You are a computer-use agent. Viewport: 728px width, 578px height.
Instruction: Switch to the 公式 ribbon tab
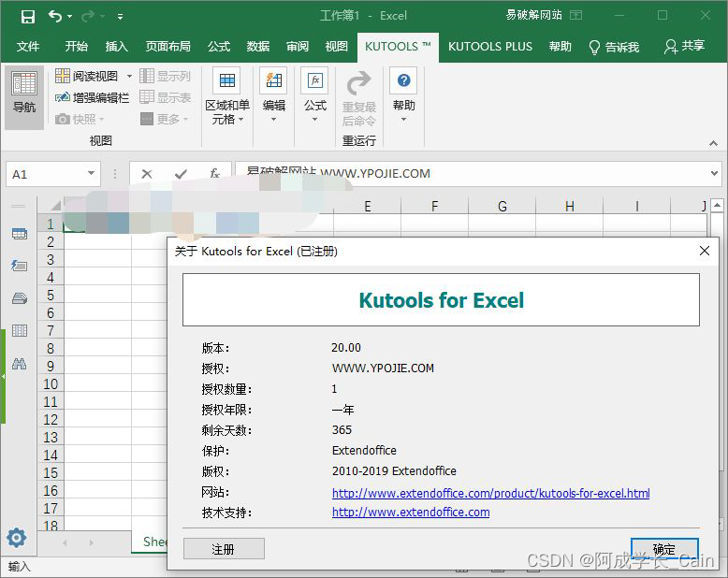point(219,47)
